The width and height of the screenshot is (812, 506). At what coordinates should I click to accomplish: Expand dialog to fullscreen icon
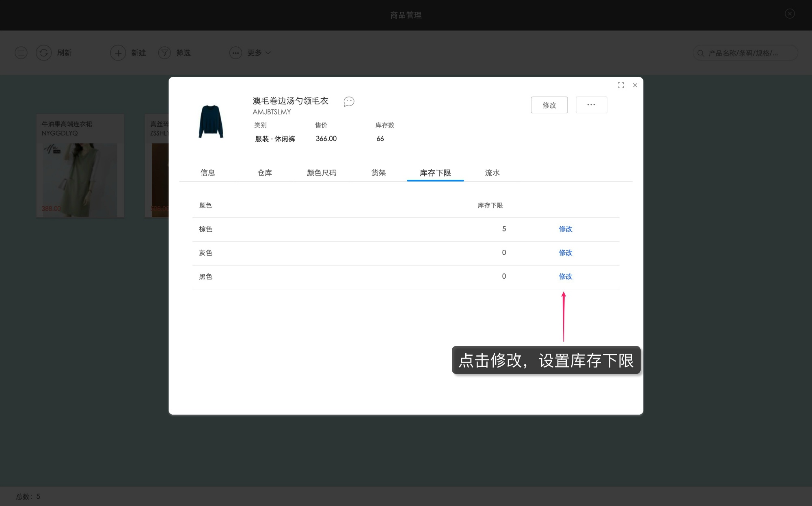(621, 85)
